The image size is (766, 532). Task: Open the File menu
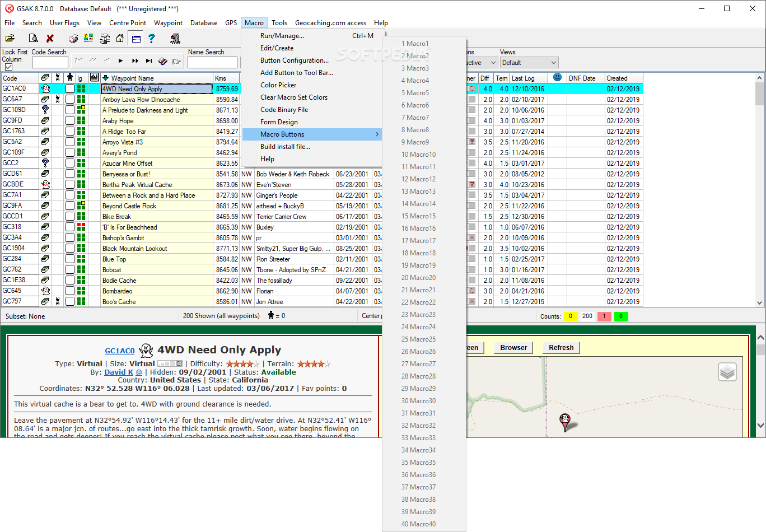(10, 23)
